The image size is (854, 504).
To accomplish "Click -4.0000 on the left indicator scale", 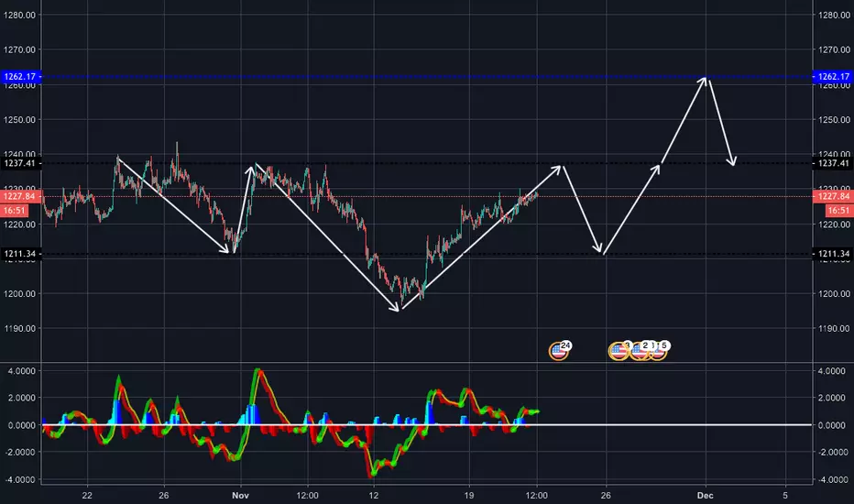I will tap(19, 480).
